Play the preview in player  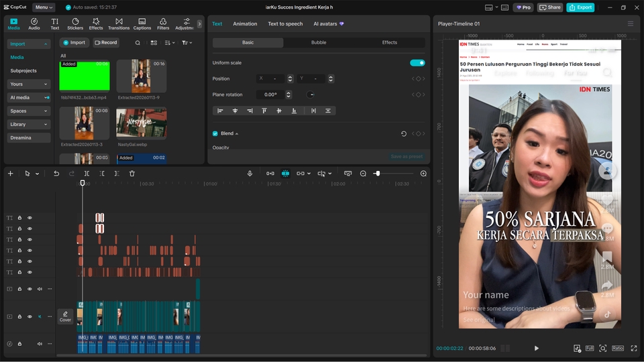[x=537, y=348]
